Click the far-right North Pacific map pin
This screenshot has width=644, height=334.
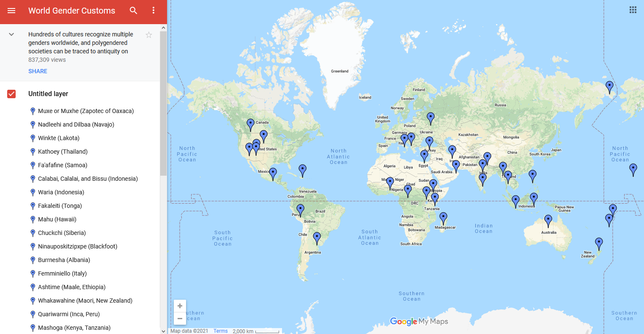(x=633, y=169)
